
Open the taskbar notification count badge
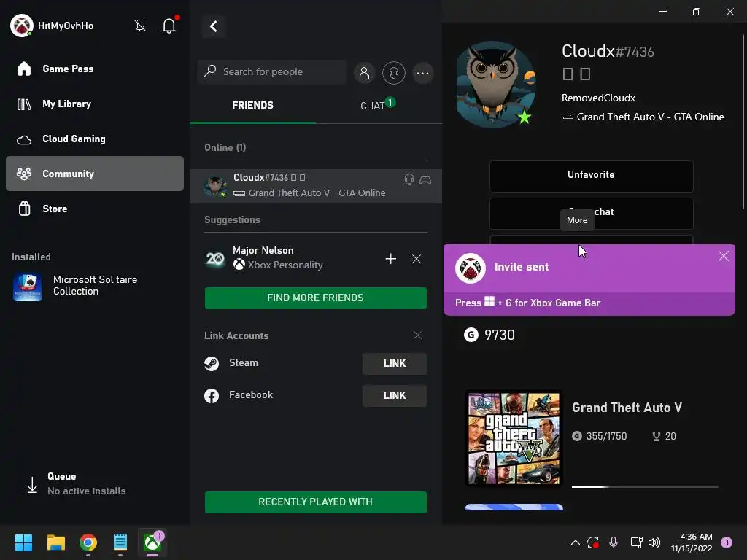point(727,542)
